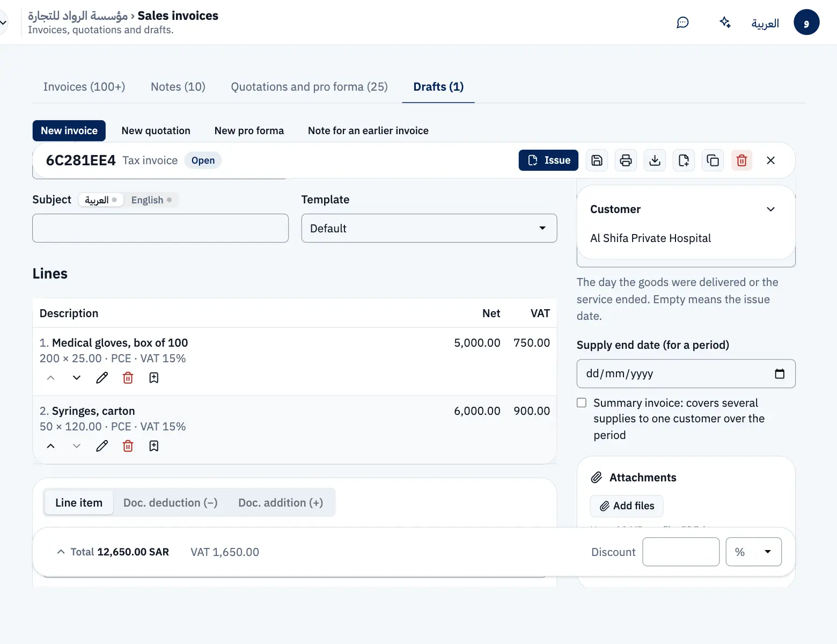Image resolution: width=837 pixels, height=644 pixels.
Task: Close the draft editor with X
Action: point(770,160)
